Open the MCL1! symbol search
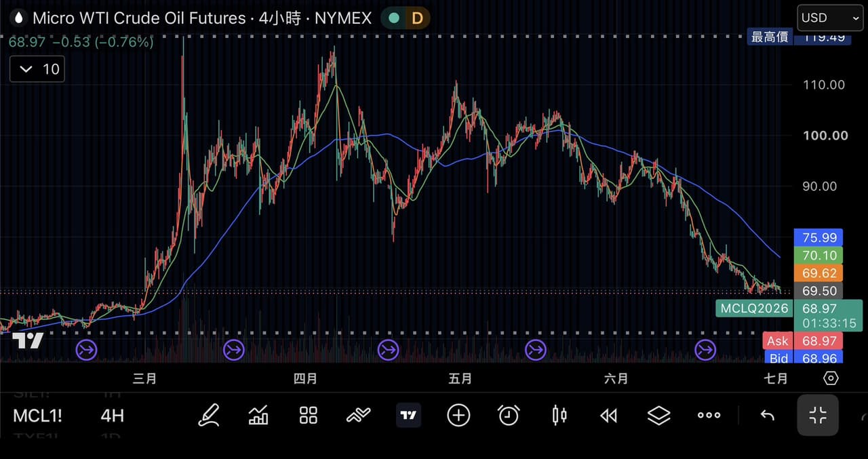The image size is (868, 459). coord(37,416)
